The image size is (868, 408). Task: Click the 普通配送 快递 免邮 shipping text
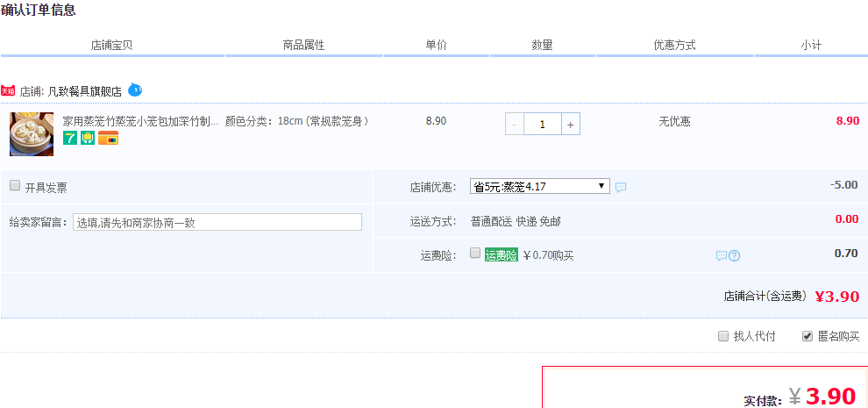pyautogui.click(x=516, y=222)
